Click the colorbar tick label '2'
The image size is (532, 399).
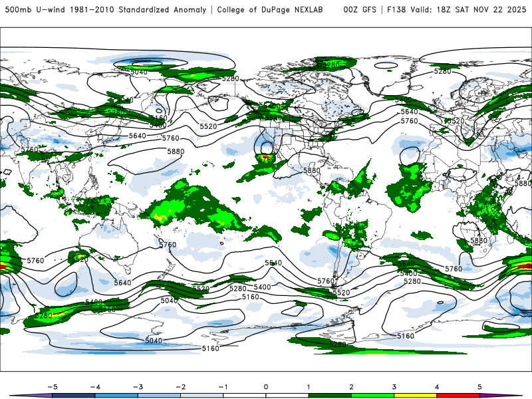(x=351, y=387)
